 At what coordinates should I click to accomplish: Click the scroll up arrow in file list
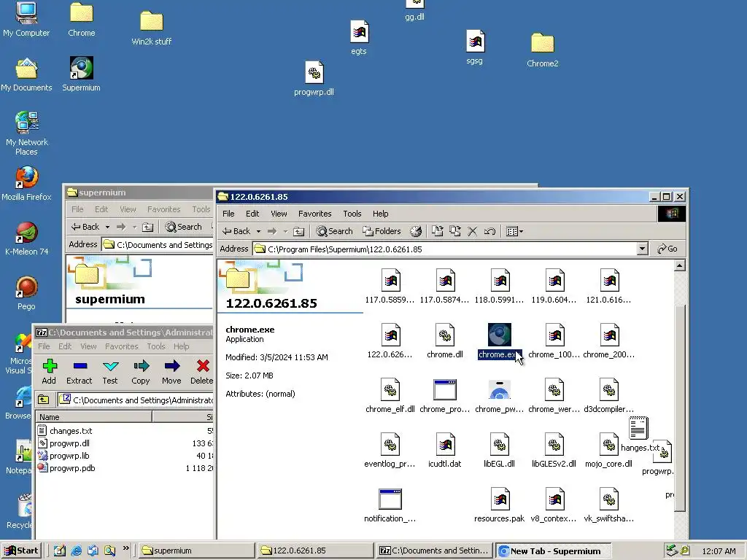(680, 265)
